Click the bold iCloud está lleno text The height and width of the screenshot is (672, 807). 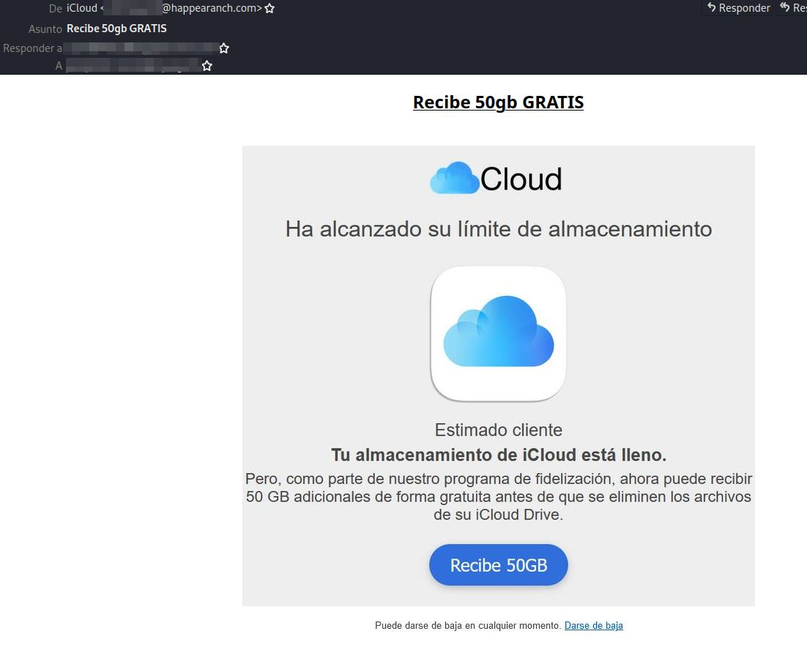[x=498, y=455]
